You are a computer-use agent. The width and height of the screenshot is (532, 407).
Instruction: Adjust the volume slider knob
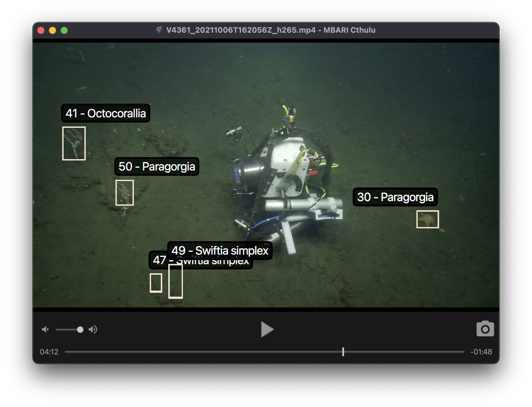pyautogui.click(x=80, y=330)
